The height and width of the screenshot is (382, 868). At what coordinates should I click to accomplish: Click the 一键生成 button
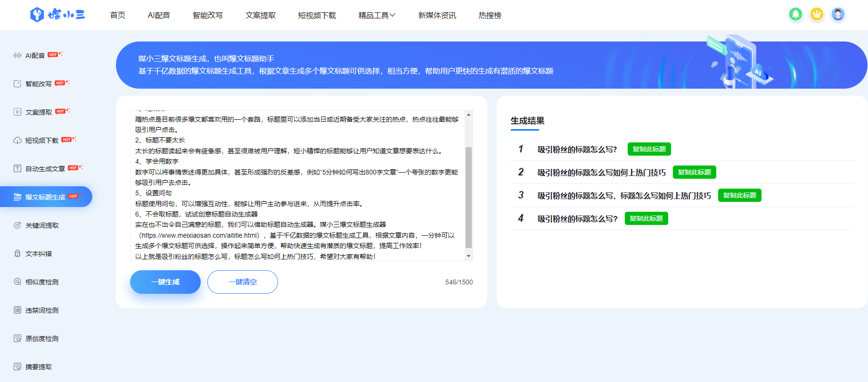point(165,282)
